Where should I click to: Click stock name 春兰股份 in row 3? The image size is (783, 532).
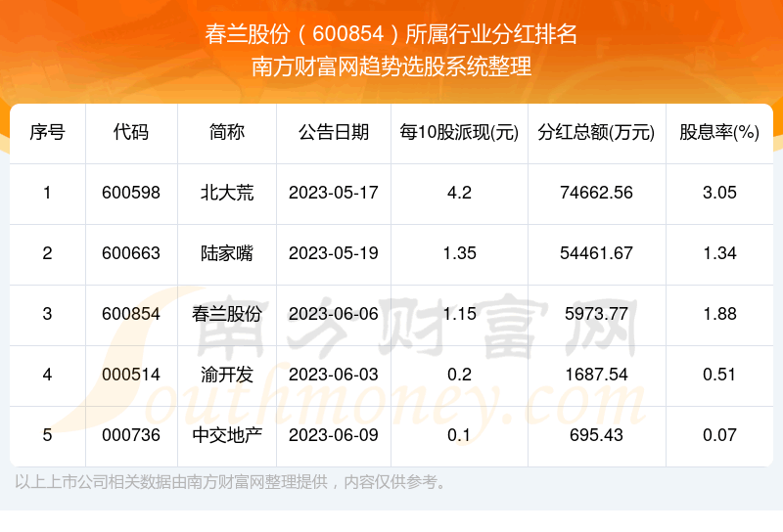(227, 314)
